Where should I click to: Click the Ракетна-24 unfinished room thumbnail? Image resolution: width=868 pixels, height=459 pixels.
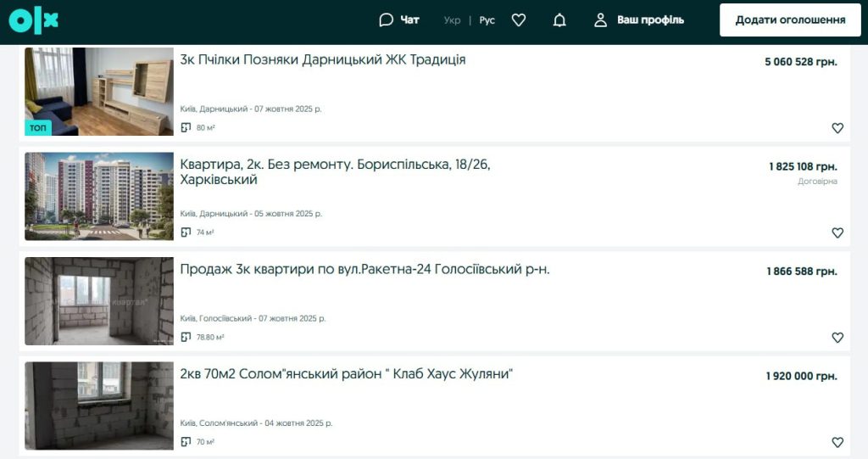click(99, 301)
